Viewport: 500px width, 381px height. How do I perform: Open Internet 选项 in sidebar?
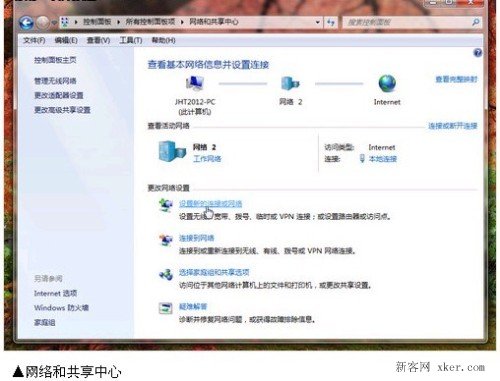pos(55,293)
